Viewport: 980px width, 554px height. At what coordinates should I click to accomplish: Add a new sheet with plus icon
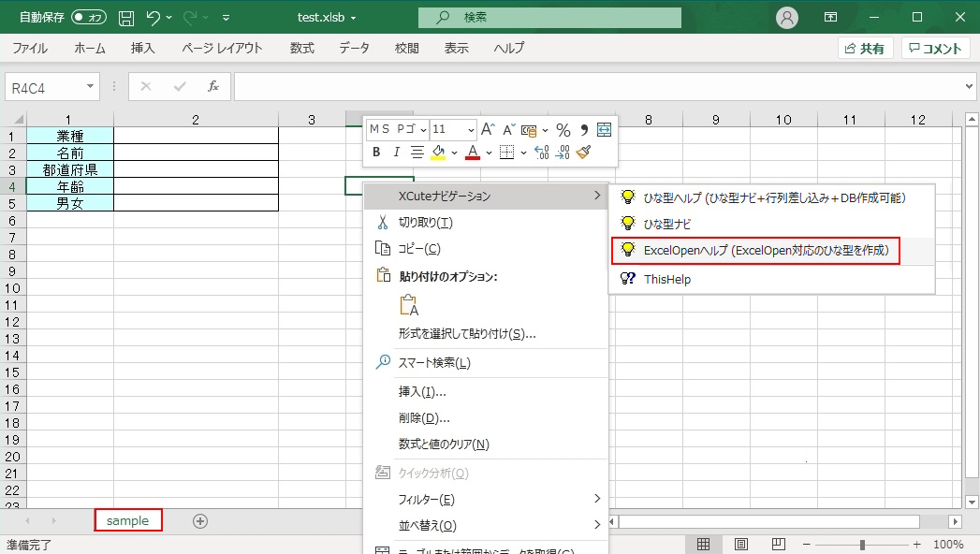tap(200, 521)
